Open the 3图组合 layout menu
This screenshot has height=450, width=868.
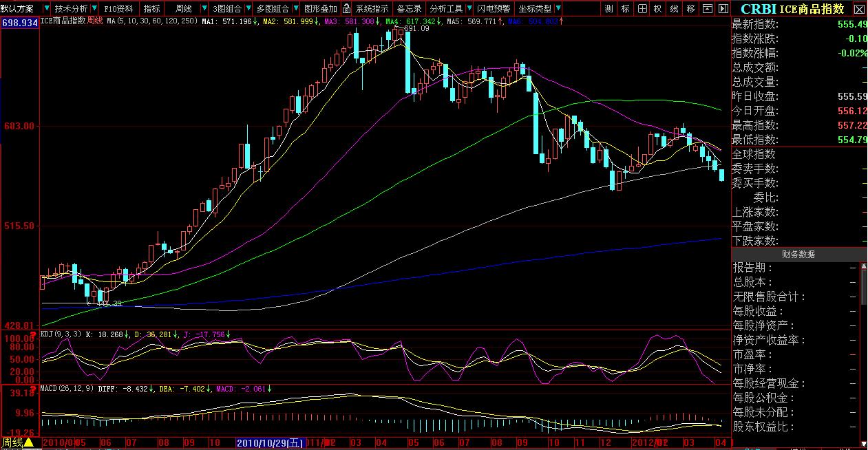pos(227,9)
